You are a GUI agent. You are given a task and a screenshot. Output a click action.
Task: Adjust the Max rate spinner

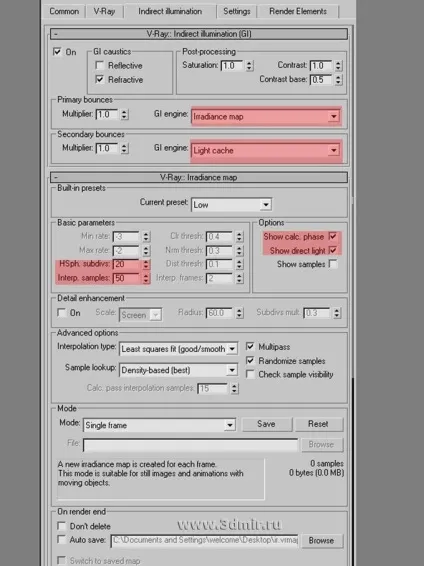pyautogui.click(x=145, y=250)
